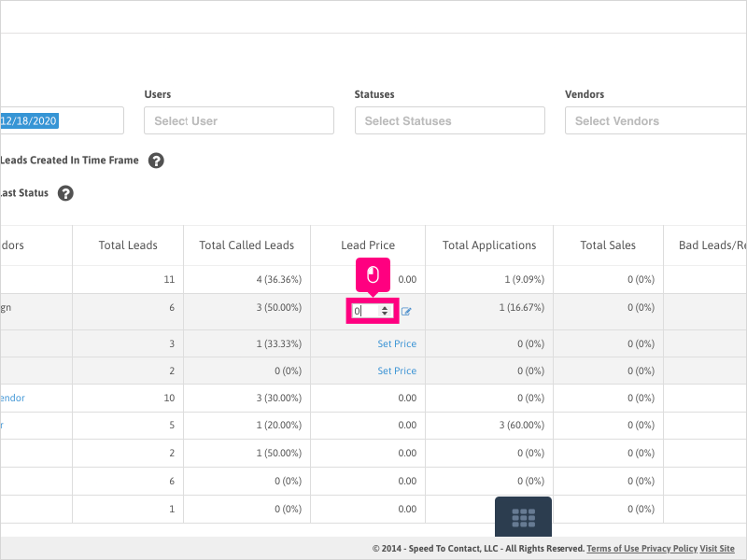Open the dialpad grid button
The height and width of the screenshot is (560, 747).
[523, 517]
